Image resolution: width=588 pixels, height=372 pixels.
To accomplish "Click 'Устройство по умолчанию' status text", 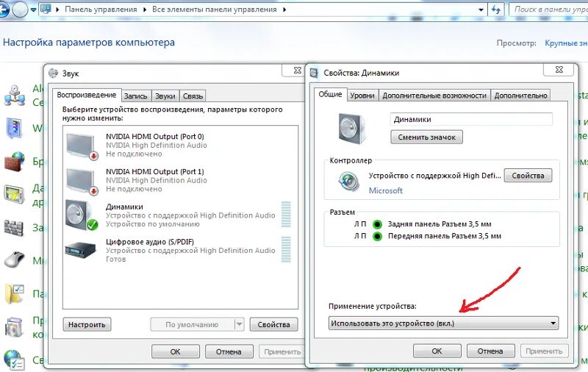I will [153, 224].
